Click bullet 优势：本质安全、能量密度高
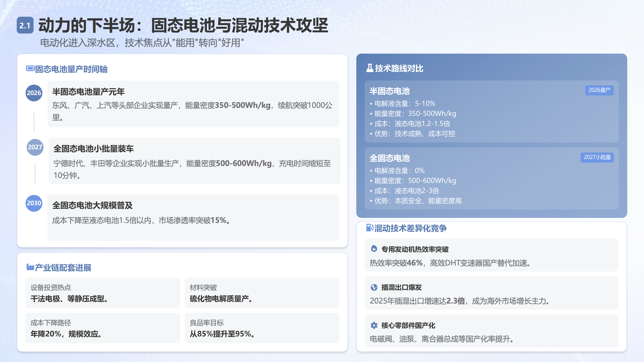 point(416,201)
